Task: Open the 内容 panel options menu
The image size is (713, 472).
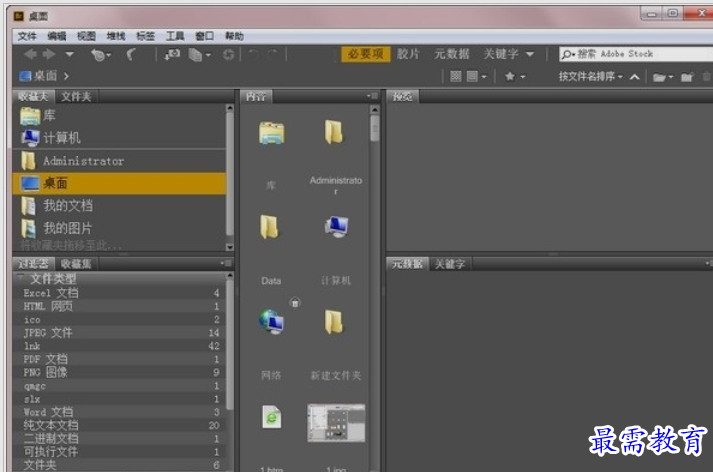Action: (x=372, y=96)
